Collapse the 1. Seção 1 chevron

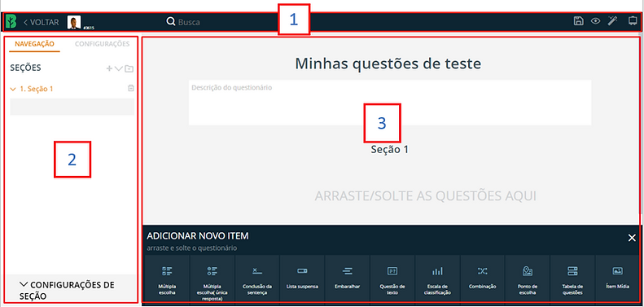pos(13,89)
